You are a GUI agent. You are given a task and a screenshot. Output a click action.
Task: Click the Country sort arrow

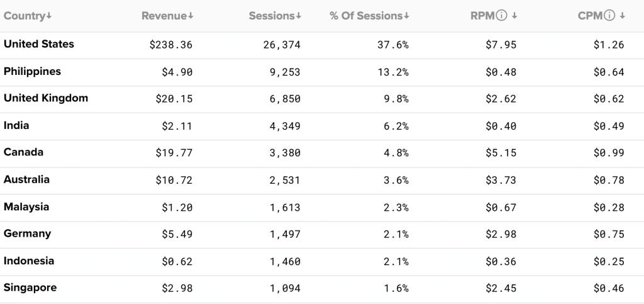[49, 16]
